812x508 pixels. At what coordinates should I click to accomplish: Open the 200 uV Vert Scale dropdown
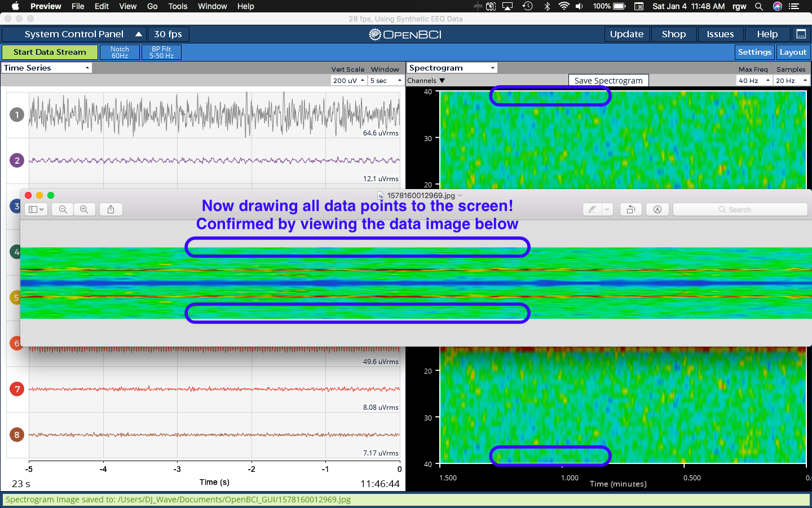point(348,80)
